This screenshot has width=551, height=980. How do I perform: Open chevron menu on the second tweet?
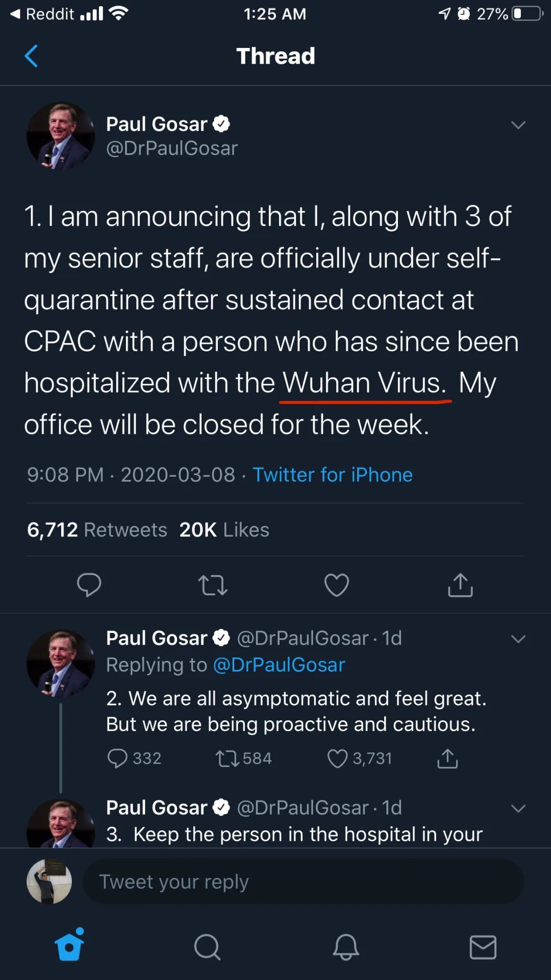(x=518, y=639)
